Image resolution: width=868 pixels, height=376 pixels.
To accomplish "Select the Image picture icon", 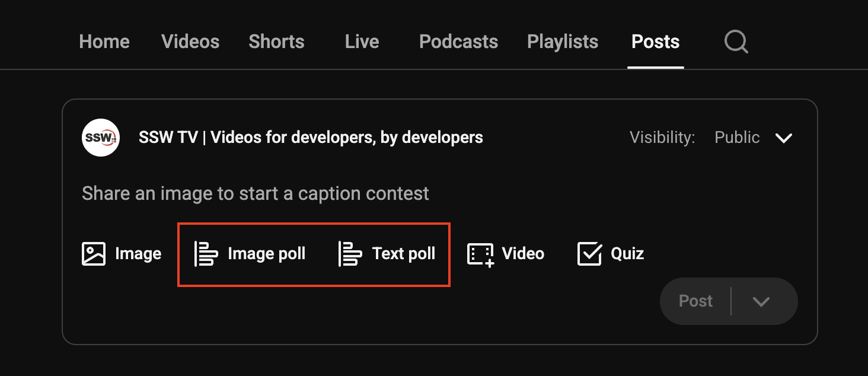I will click(94, 254).
